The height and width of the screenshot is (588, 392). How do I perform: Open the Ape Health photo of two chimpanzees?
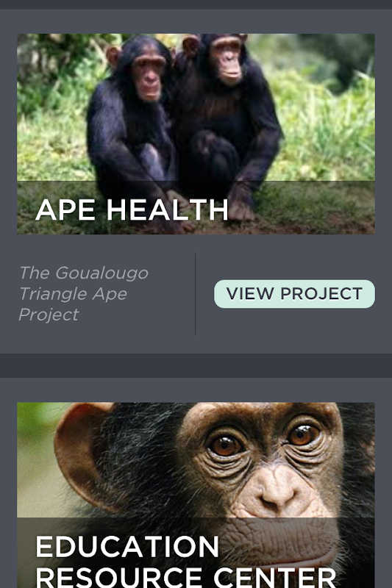point(196,134)
